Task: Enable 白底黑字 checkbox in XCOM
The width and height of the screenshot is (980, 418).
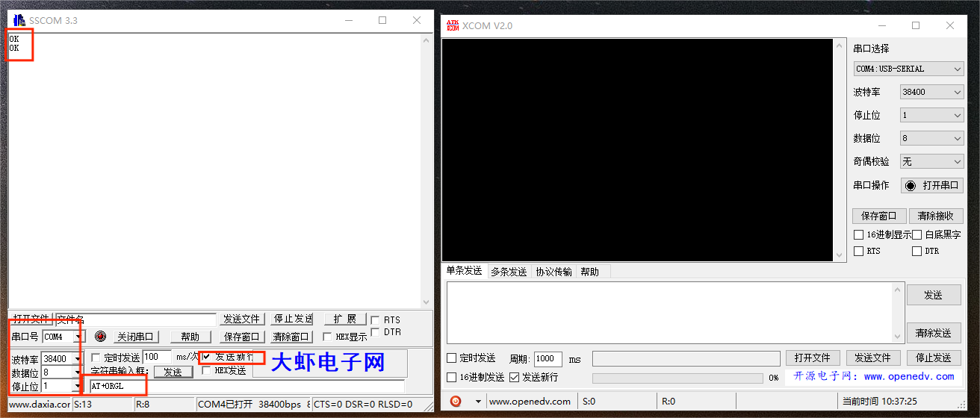Action: [x=917, y=234]
